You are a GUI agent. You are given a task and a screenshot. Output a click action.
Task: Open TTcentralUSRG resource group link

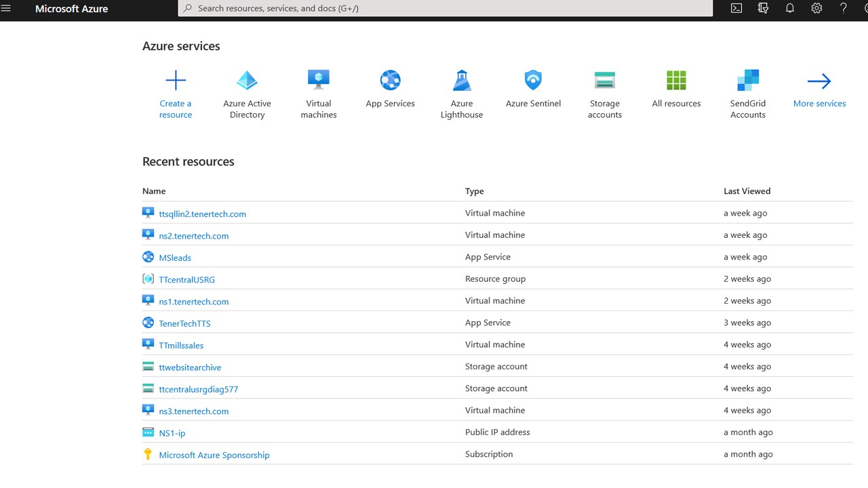pyautogui.click(x=186, y=279)
